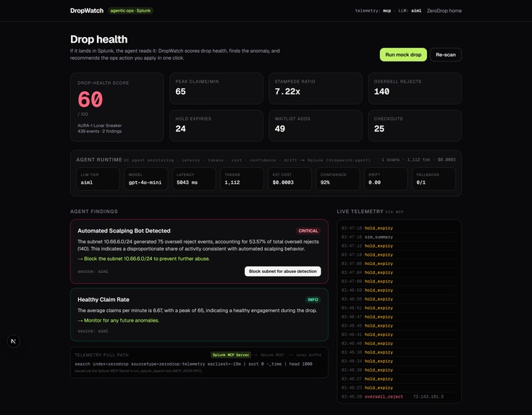Click the Oversell Rejects value 140
The height and width of the screenshot is (415, 532).
(x=381, y=92)
